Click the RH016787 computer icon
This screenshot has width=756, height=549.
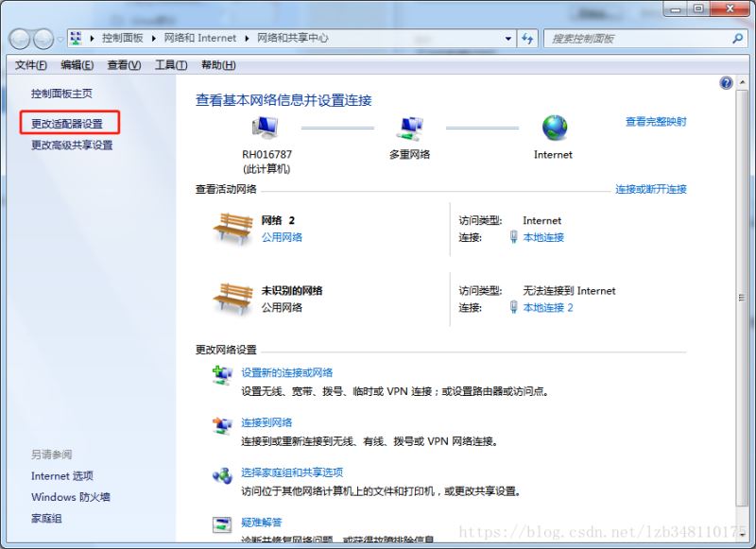[x=266, y=128]
